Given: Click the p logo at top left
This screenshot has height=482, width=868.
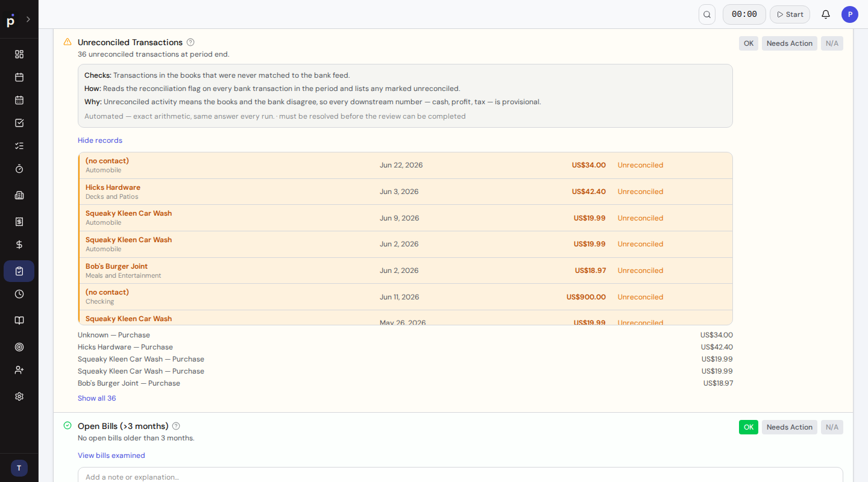Looking at the screenshot, I should (x=10, y=20).
